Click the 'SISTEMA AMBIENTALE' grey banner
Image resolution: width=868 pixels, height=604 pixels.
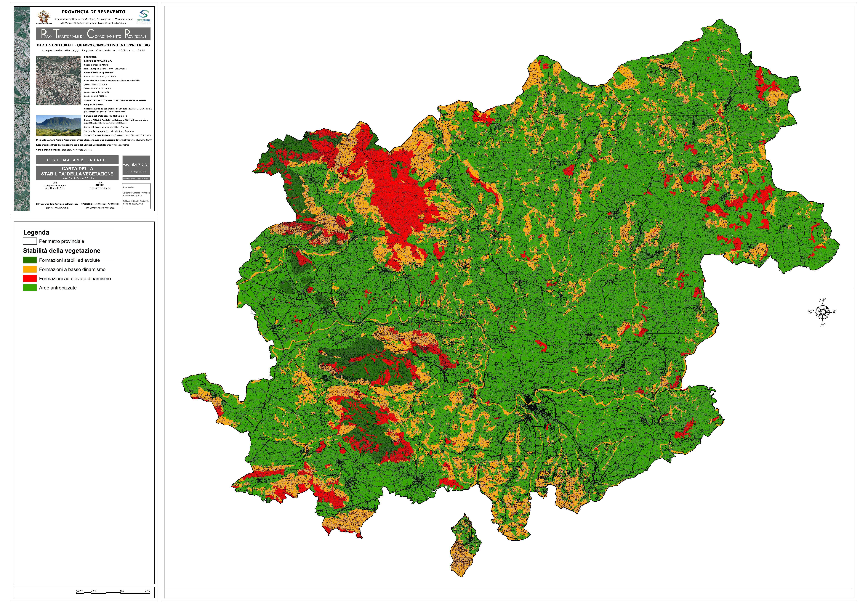click(77, 160)
